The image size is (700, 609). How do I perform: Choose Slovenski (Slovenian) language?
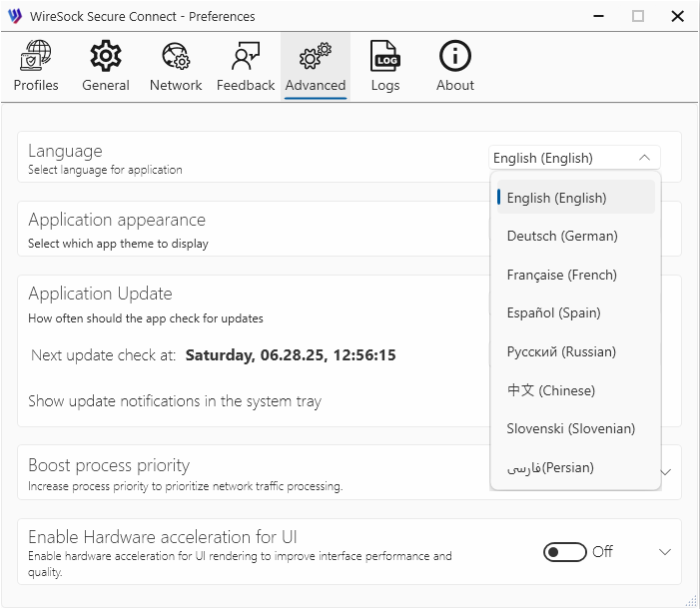[576, 428]
